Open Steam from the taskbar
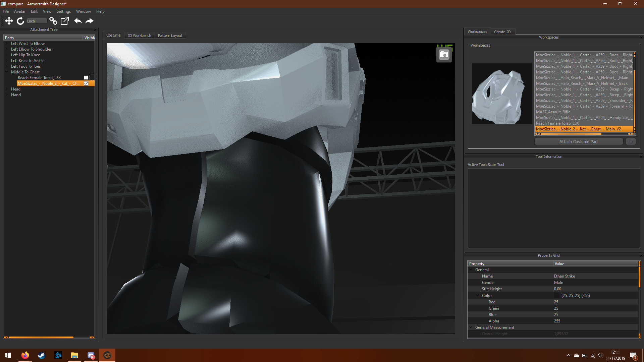 (x=41, y=355)
